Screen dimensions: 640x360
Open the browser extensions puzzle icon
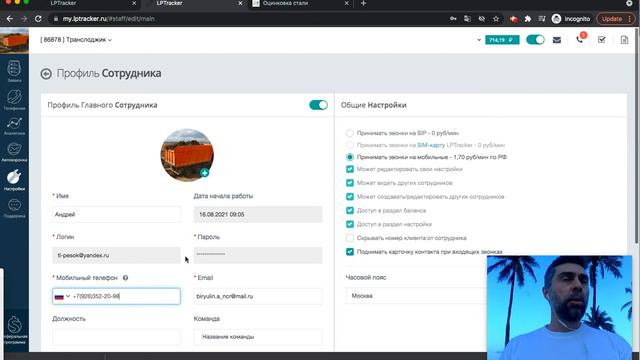[x=528, y=19]
